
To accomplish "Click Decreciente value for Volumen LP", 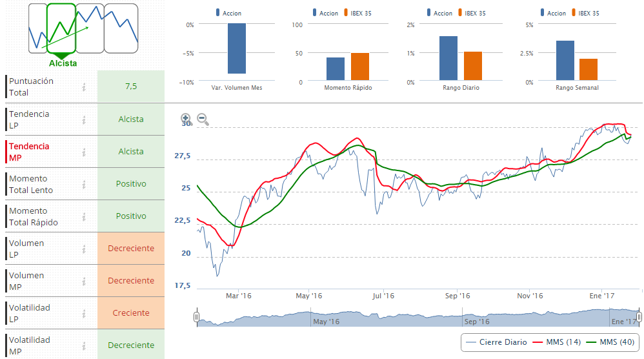I will (x=131, y=249).
